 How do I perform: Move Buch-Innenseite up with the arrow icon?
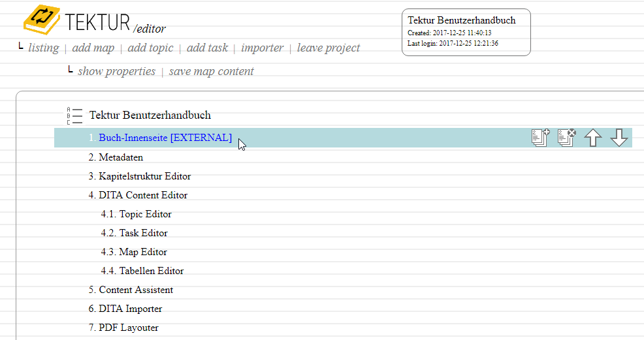point(592,138)
